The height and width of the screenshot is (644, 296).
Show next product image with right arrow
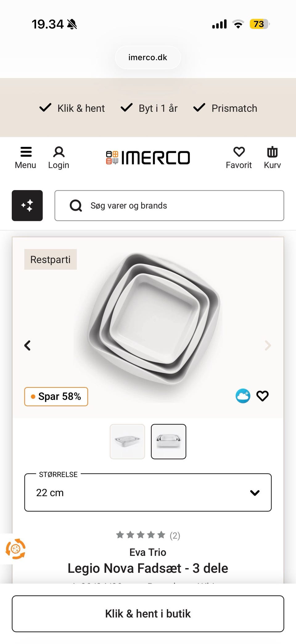(268, 345)
